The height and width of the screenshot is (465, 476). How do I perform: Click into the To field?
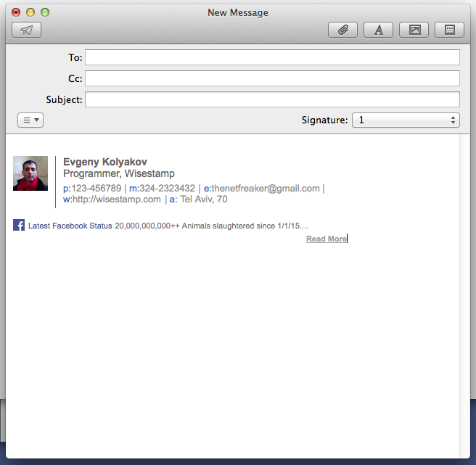(x=272, y=57)
